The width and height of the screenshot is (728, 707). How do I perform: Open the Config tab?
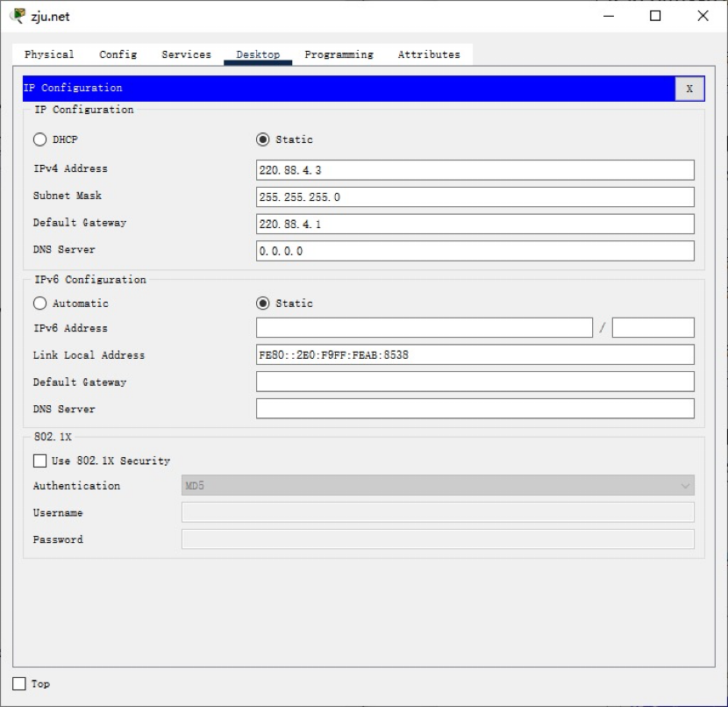pos(118,54)
